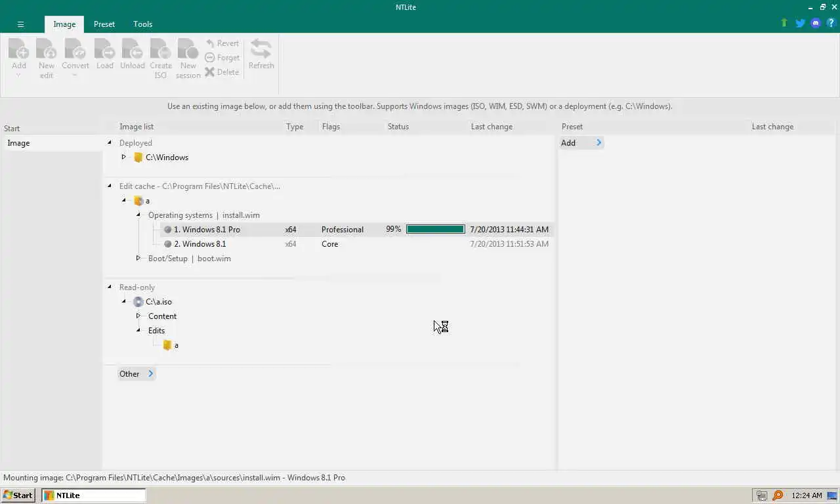Open the Discord icon in title area
The image size is (840, 504).
click(x=816, y=23)
